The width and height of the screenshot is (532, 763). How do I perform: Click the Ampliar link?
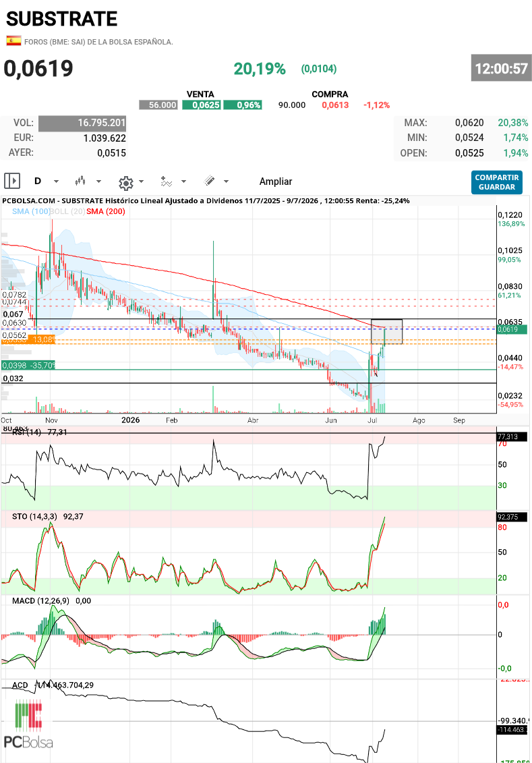point(276,181)
